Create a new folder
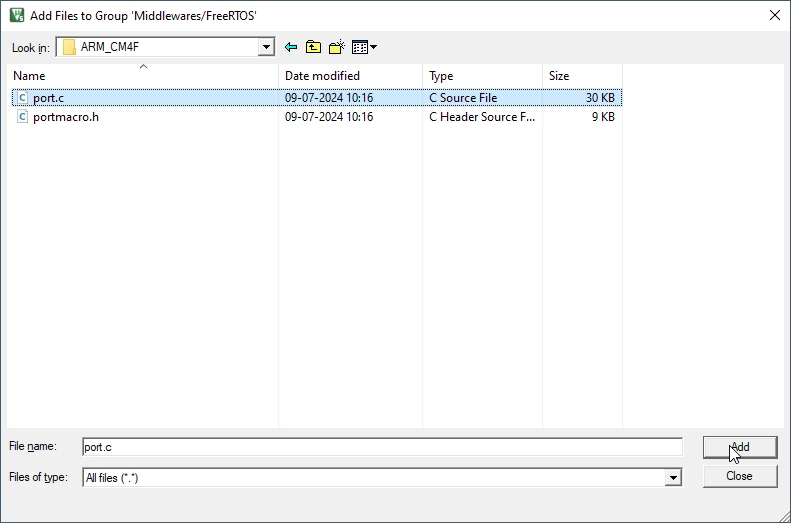Viewport: 791px width, 523px height. pos(337,47)
